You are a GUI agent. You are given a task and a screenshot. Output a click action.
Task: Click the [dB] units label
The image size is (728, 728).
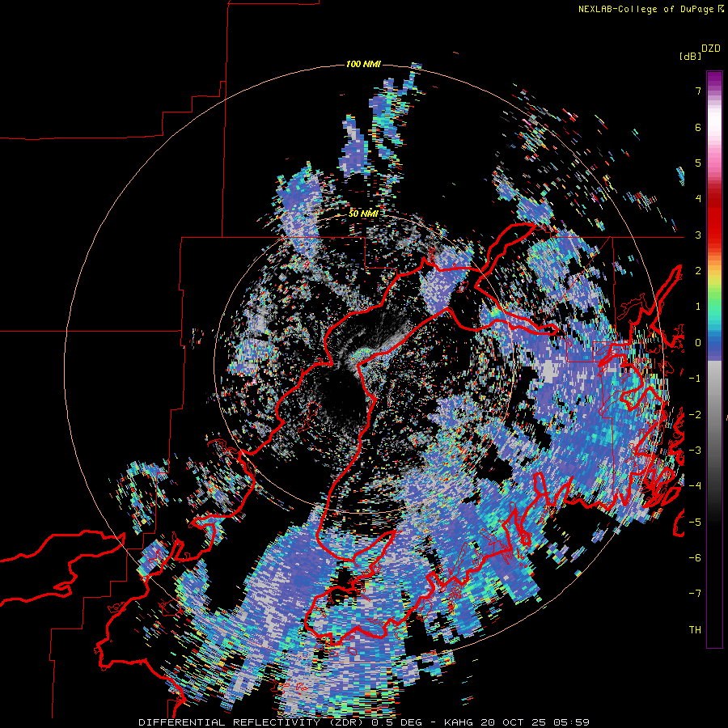(x=690, y=57)
